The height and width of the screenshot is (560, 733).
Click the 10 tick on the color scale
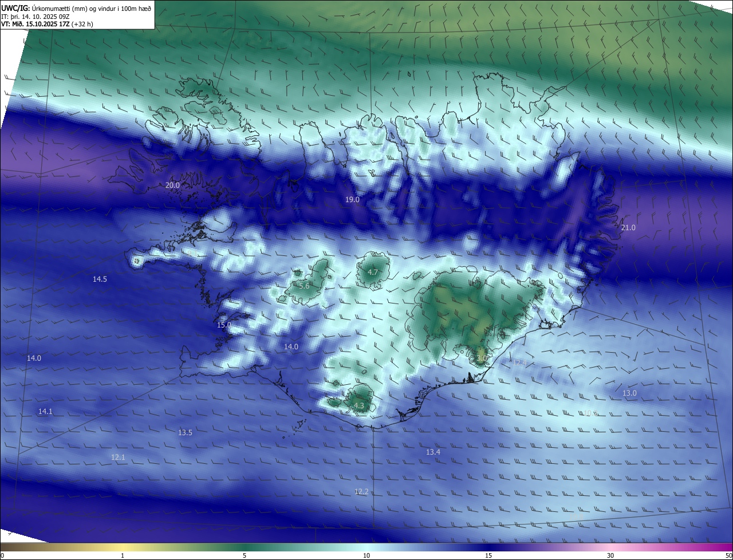366,555
